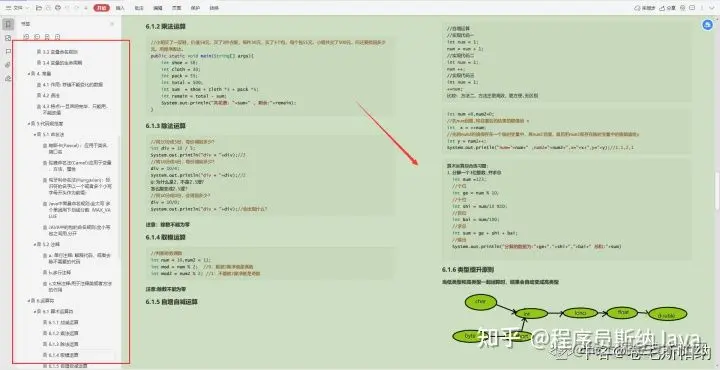Screen dimensions: 720x370
Task: Click the bookmark icon before 6.1.1
Action: pos(45,322)
